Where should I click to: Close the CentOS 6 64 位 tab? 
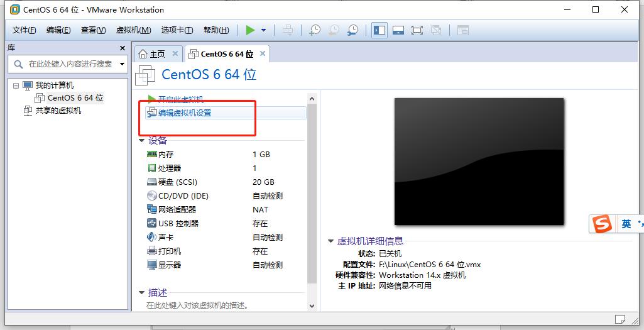pos(263,53)
